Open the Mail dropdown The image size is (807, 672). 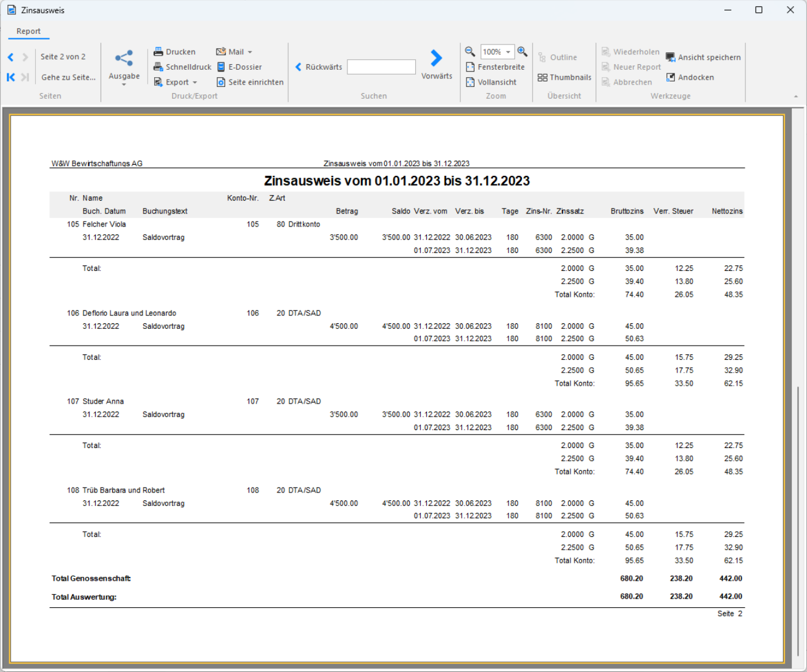[234, 52]
